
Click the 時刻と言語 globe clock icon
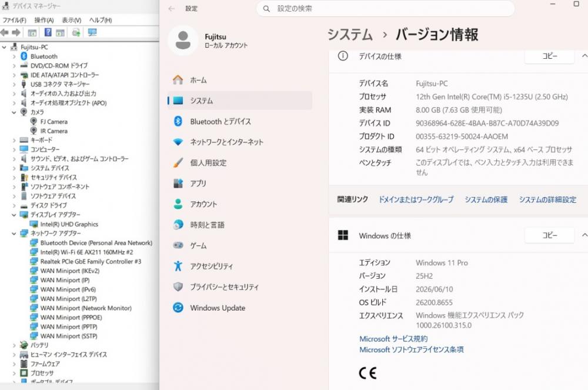(x=178, y=225)
